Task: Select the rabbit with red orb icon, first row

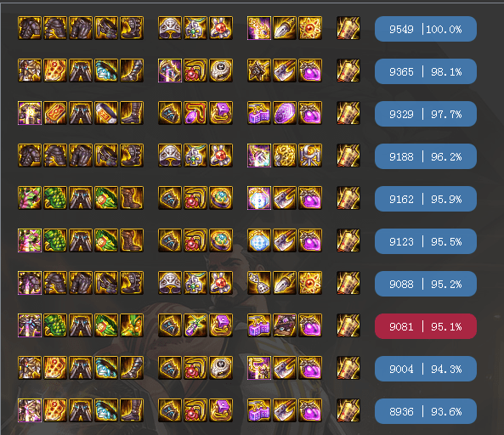Action: 221,28
